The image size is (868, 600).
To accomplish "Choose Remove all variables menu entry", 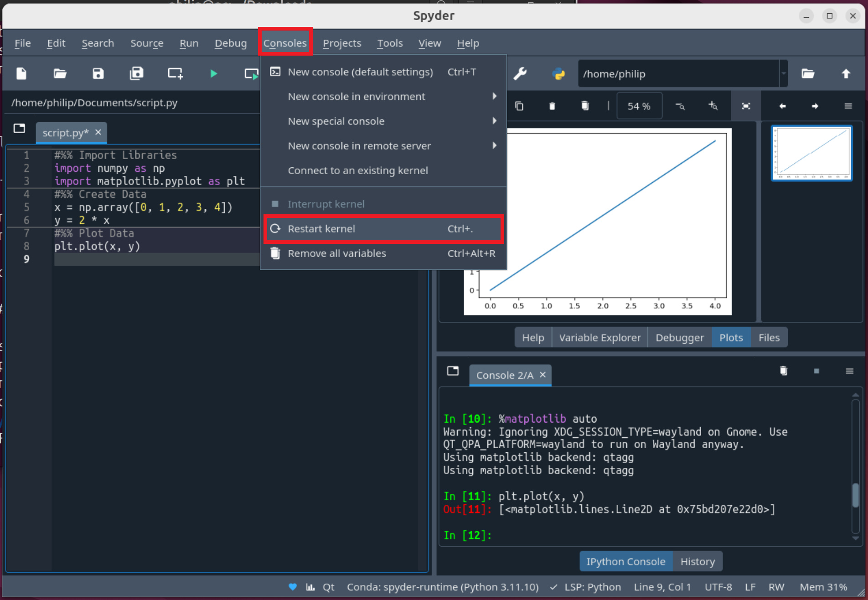I will pyautogui.click(x=383, y=253).
